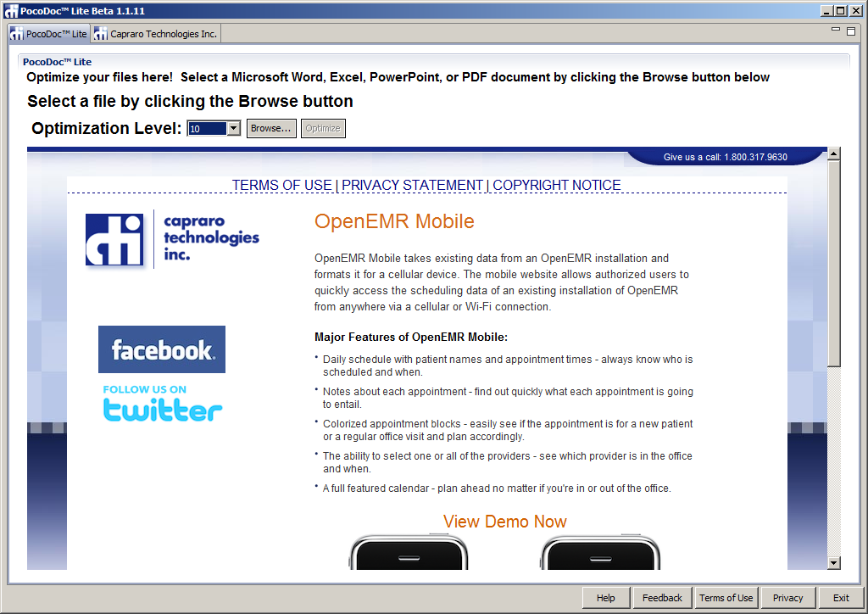Screen dimensions: 868x614
Task: Click the Optimization Level value field
Action: [x=208, y=128]
